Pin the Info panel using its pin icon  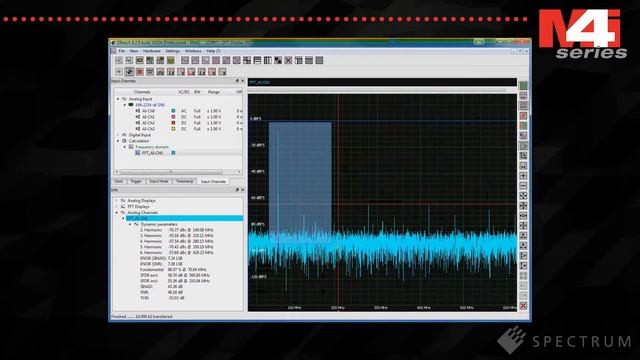coord(237,190)
